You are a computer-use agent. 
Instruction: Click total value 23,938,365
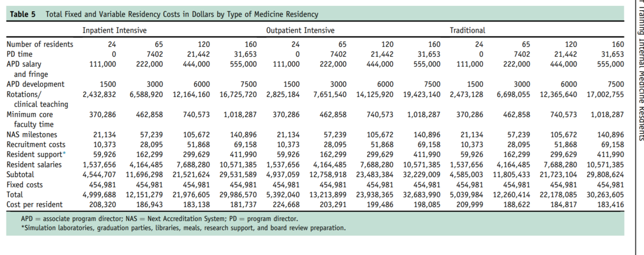(375, 194)
